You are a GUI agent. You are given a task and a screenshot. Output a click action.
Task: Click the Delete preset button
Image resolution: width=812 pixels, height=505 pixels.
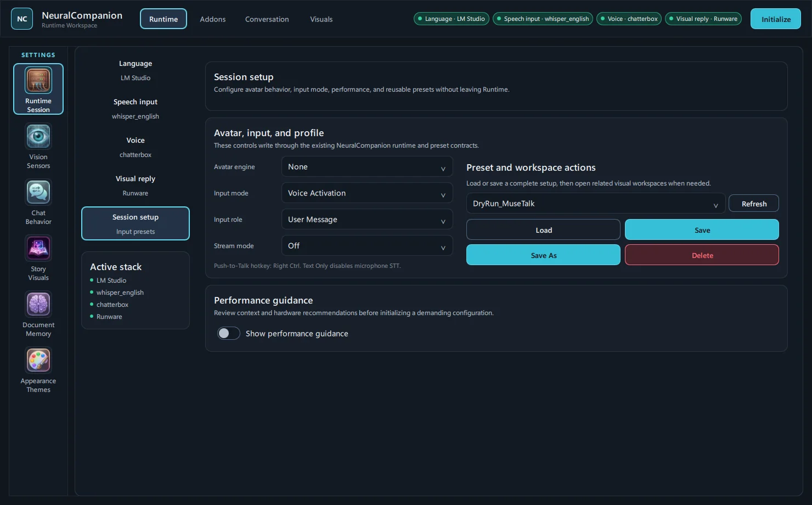[702, 255]
